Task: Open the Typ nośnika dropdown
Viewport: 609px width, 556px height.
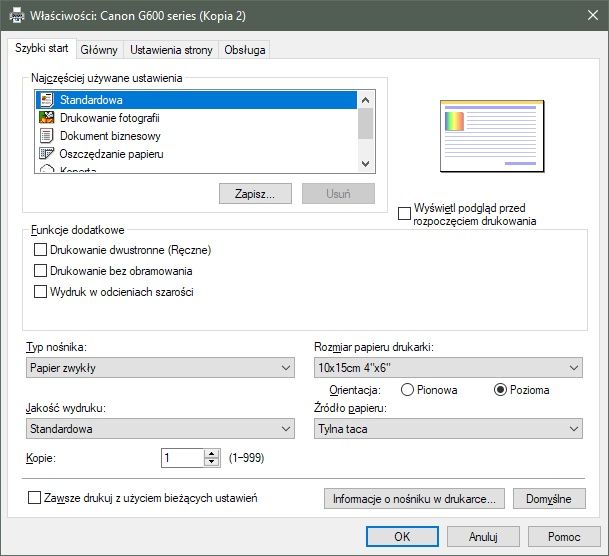Action: pos(160,368)
